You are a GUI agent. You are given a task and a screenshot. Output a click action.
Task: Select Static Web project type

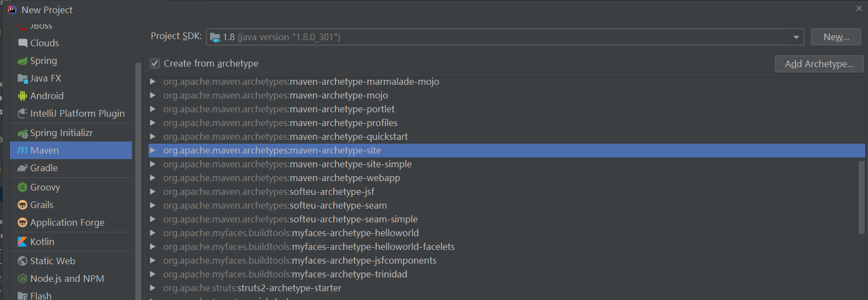click(x=71, y=261)
